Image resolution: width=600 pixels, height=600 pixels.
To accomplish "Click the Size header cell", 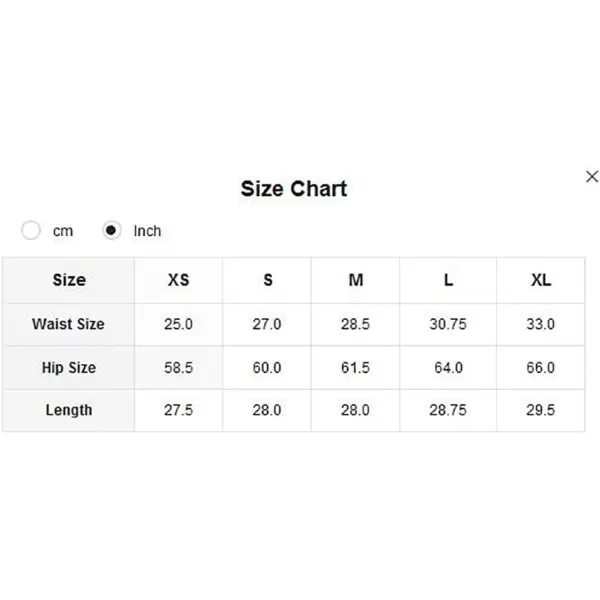I will [x=69, y=280].
